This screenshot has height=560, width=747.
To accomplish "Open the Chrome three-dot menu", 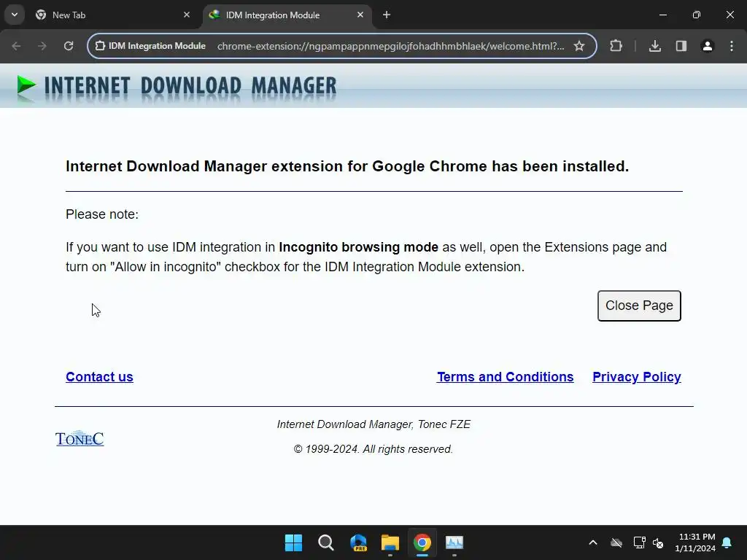I will (x=732, y=46).
